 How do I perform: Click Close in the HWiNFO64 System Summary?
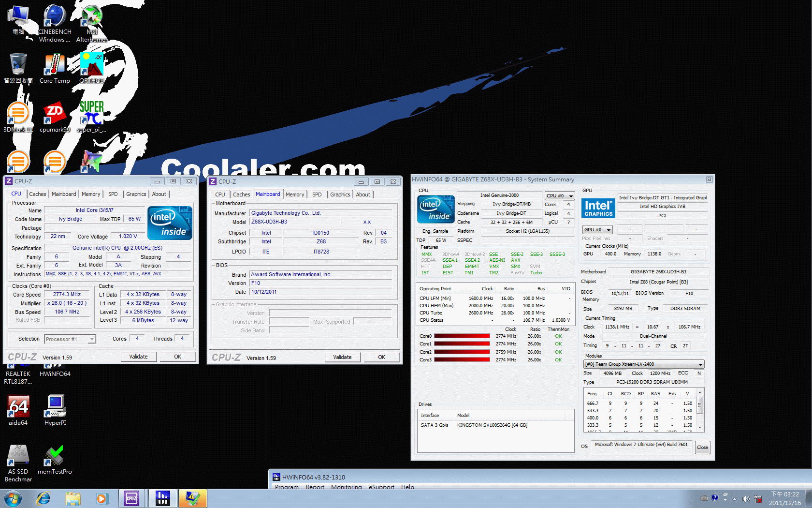click(702, 447)
